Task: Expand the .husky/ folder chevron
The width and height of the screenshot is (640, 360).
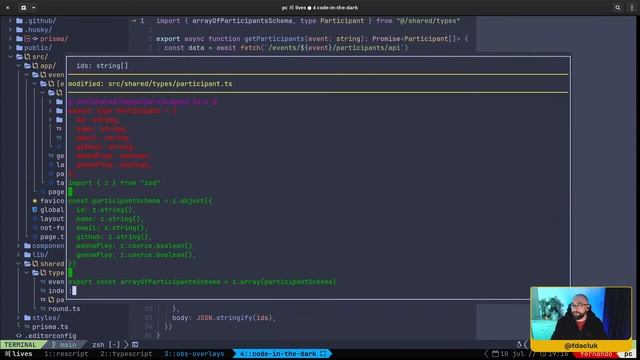Action: tap(10, 30)
